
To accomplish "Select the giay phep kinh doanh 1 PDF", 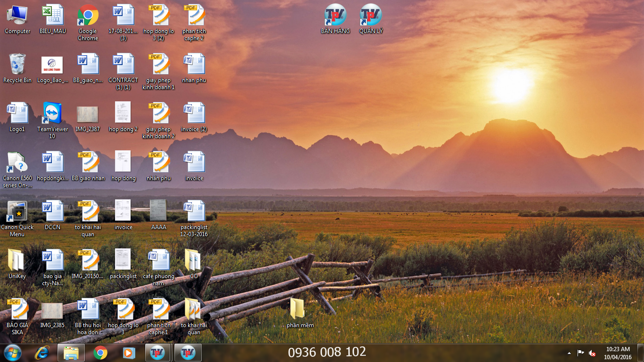I will 159,72.
